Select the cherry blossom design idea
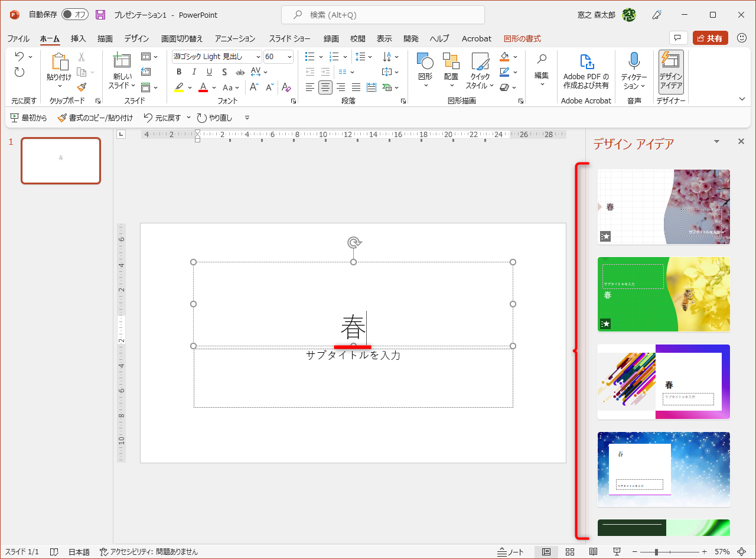 664,207
